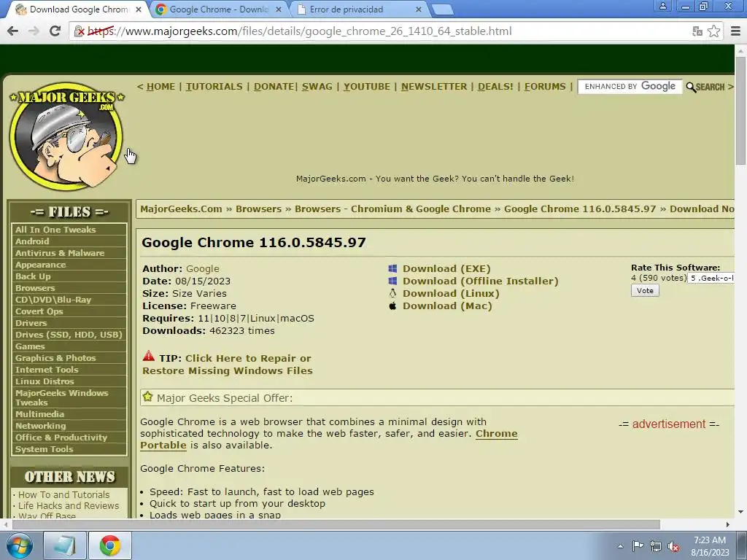This screenshot has width=747, height=560.
Task: Open the SWAG nav link
Action: click(317, 87)
